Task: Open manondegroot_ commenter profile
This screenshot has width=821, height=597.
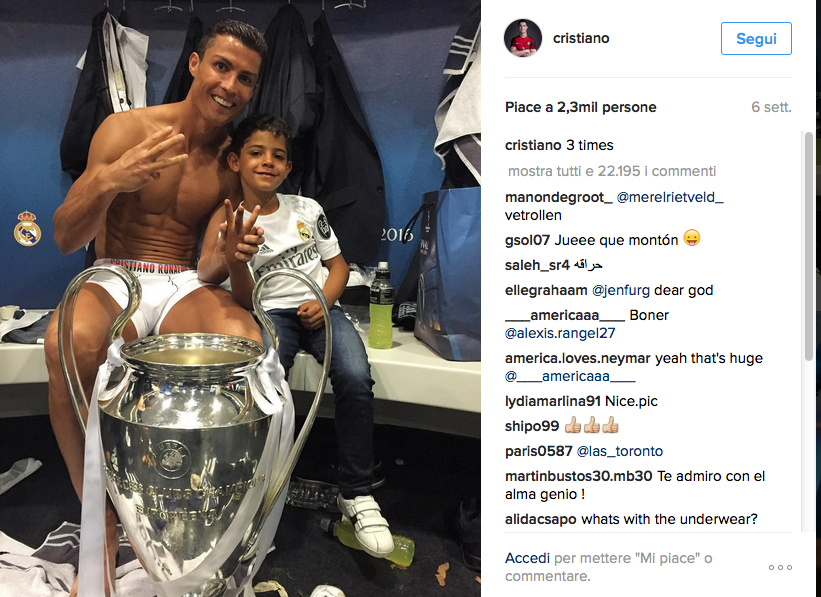Action: point(559,197)
